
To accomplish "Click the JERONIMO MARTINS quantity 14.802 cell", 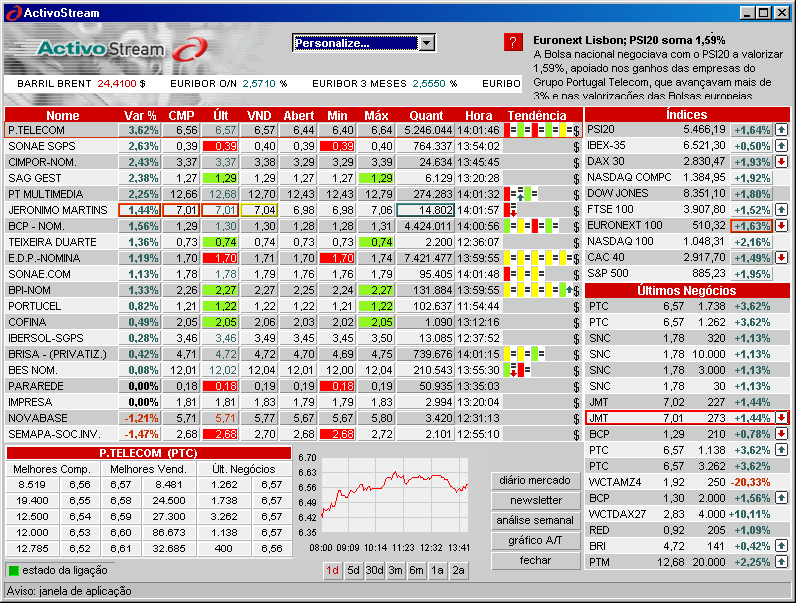I will (425, 211).
